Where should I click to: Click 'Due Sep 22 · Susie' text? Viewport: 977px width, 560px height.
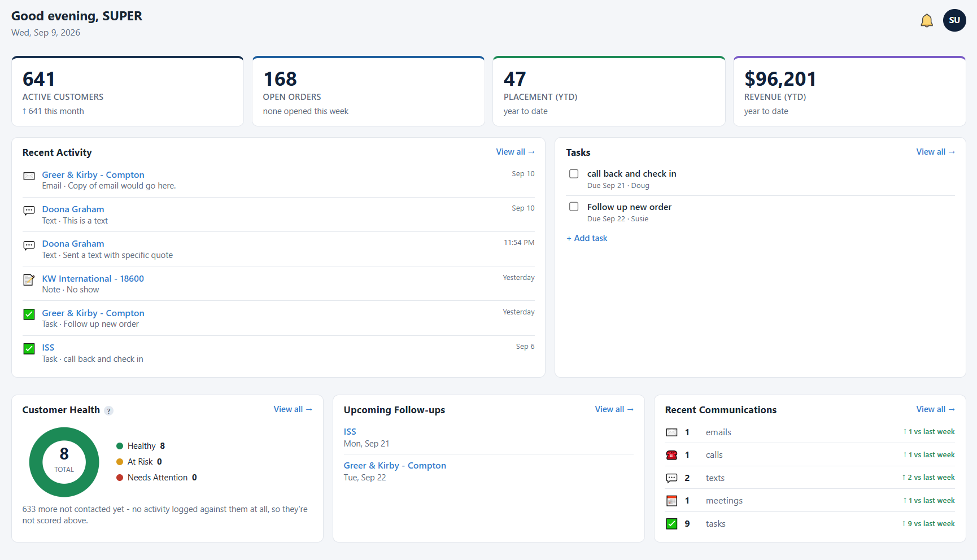pyautogui.click(x=617, y=219)
